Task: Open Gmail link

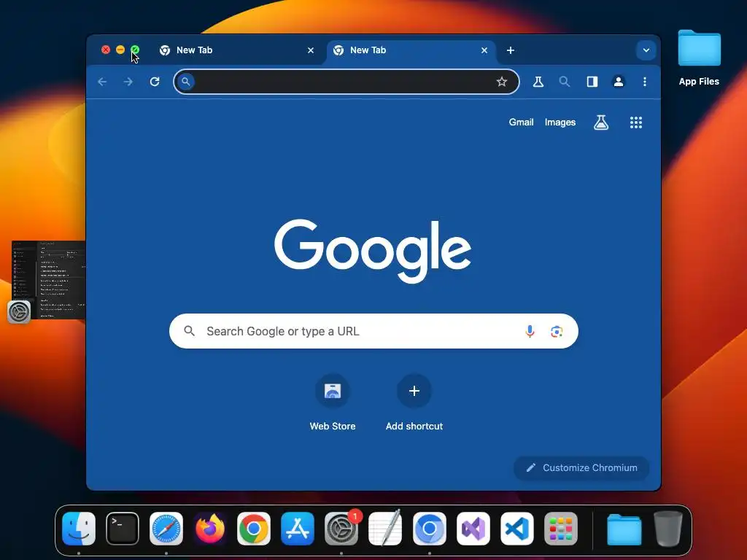Action: [521, 122]
